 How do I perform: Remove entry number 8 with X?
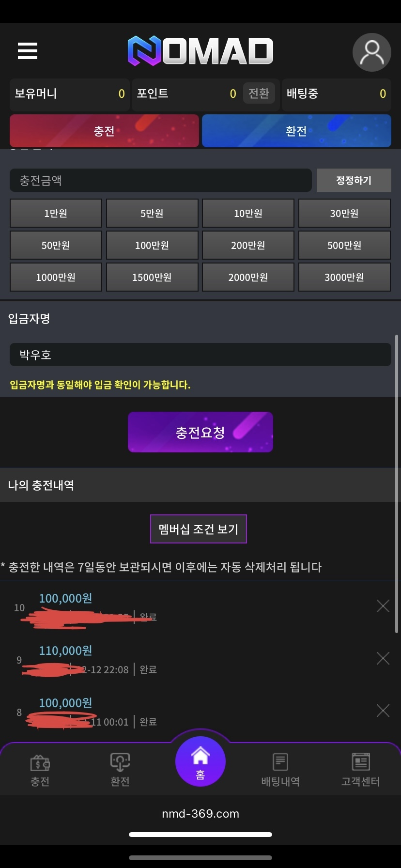(383, 711)
